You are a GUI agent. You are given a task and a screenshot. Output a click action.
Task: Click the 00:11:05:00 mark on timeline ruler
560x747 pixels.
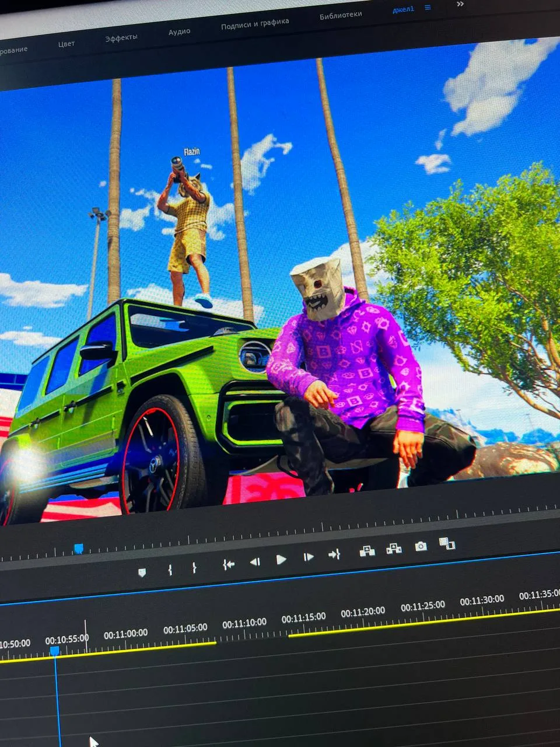[185, 629]
